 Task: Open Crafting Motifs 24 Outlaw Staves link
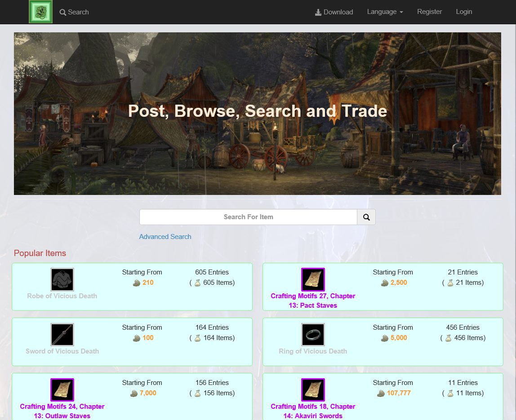pos(62,411)
